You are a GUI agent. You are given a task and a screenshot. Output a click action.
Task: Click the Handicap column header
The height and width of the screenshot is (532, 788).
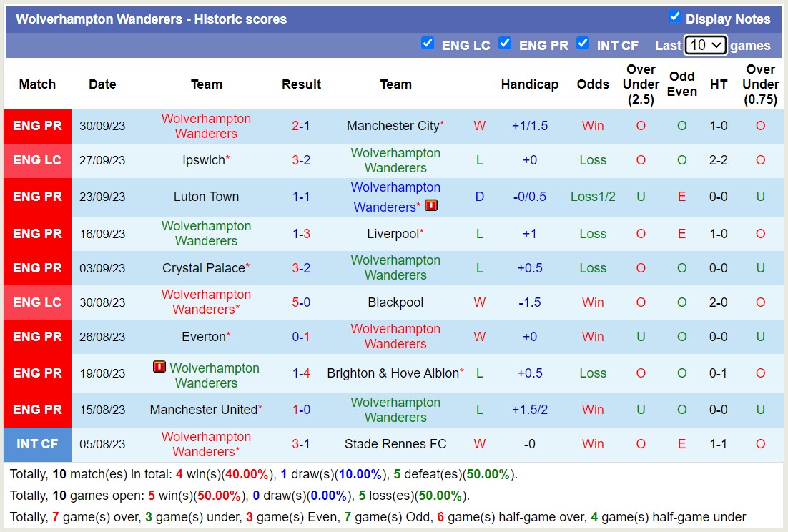pyautogui.click(x=530, y=84)
